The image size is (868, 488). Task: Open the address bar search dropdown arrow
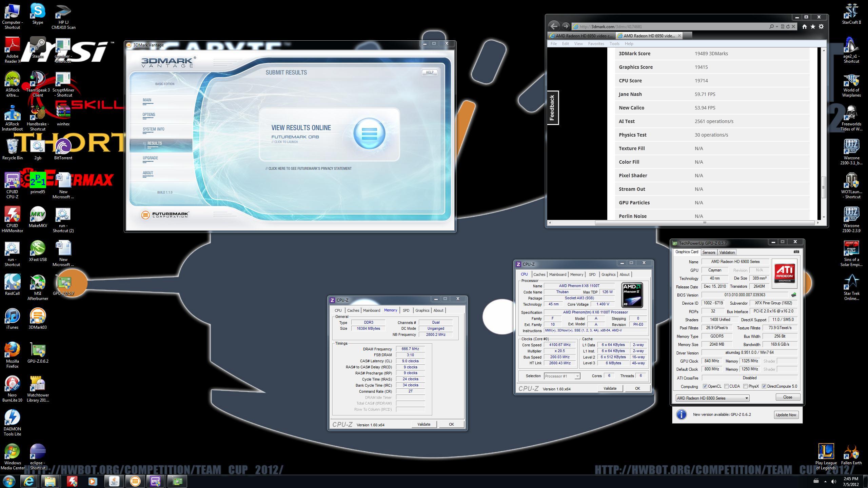click(777, 26)
